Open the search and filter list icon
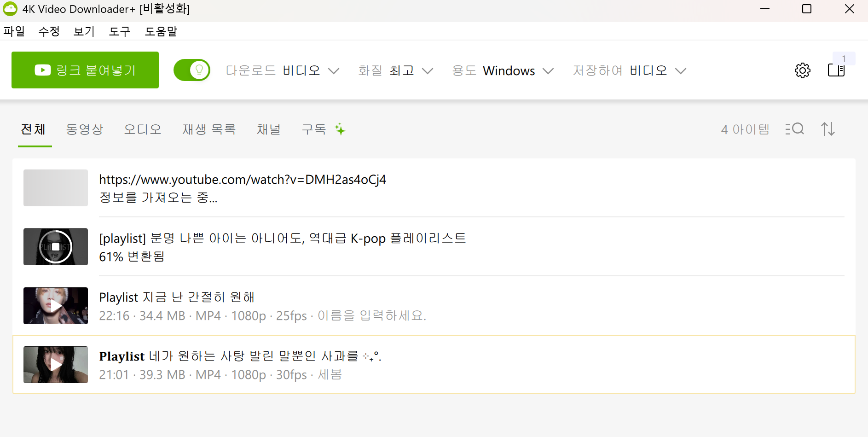This screenshot has width=868, height=437. click(795, 129)
